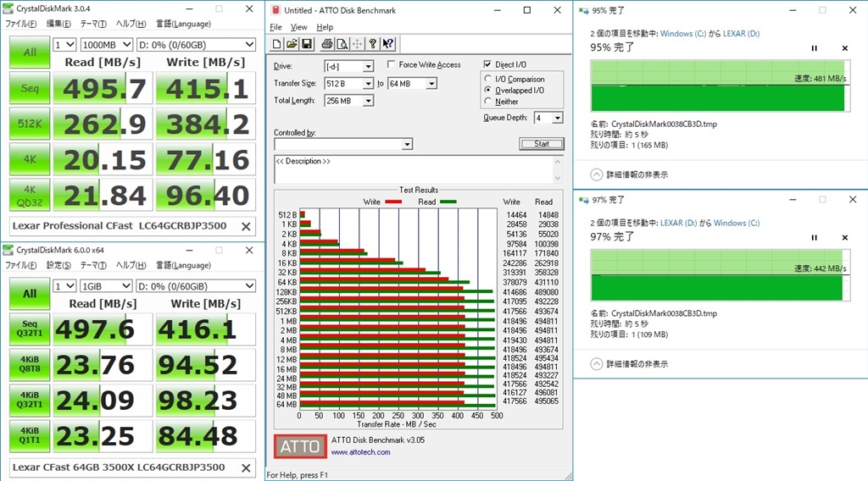This screenshot has width=868, height=481.
Task: Click the Print icon in ATTO toolbar
Action: click(x=327, y=44)
